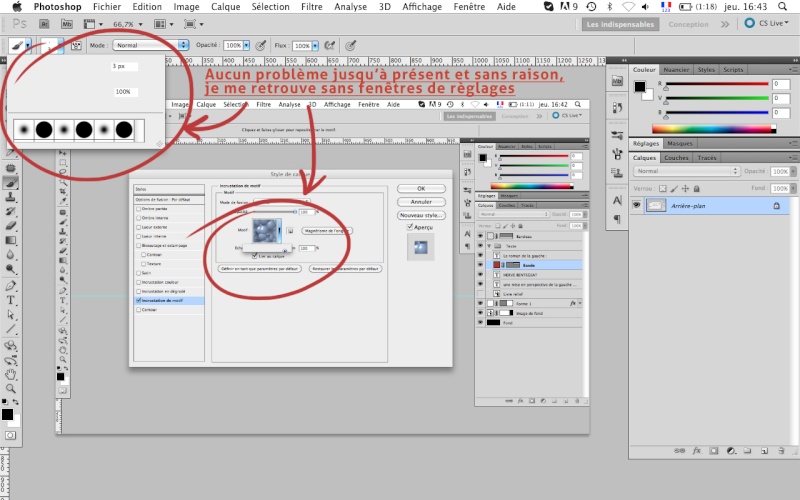Image resolution: width=800 pixels, height=500 pixels.
Task: Open the Fichier menu
Action: pos(107,7)
